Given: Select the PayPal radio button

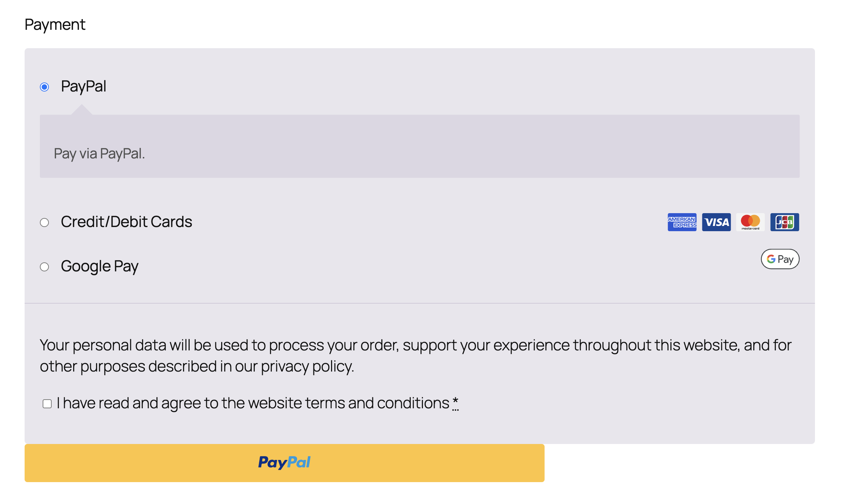Looking at the screenshot, I should pyautogui.click(x=44, y=87).
